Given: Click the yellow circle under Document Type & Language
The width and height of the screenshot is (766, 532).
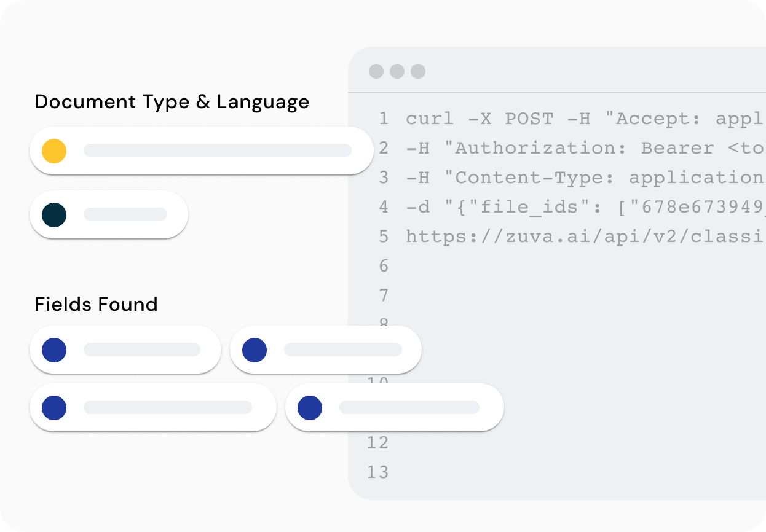Looking at the screenshot, I should 54,151.
